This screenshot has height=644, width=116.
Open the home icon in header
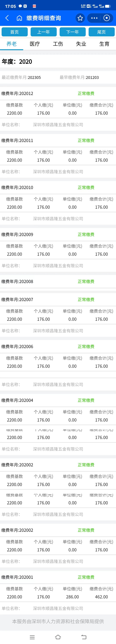click(19, 18)
